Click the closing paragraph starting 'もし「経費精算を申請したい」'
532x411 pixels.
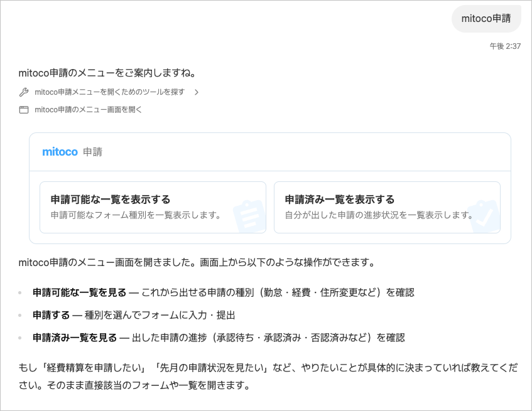tap(268, 376)
